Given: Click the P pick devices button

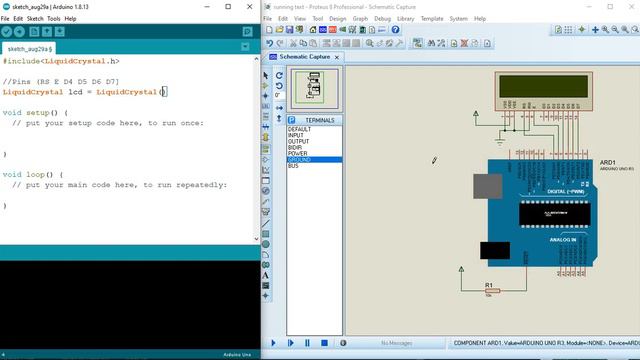Looking at the screenshot, I should [291, 120].
